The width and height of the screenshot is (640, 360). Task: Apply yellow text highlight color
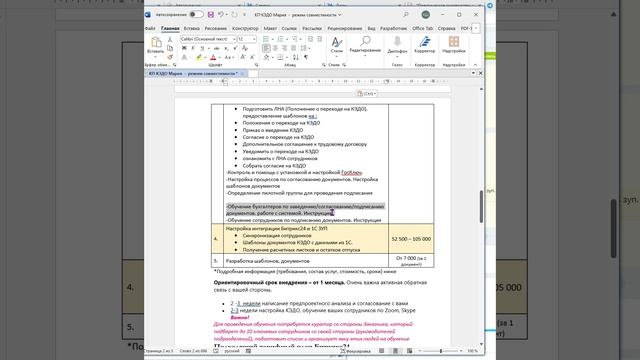(x=198, y=58)
